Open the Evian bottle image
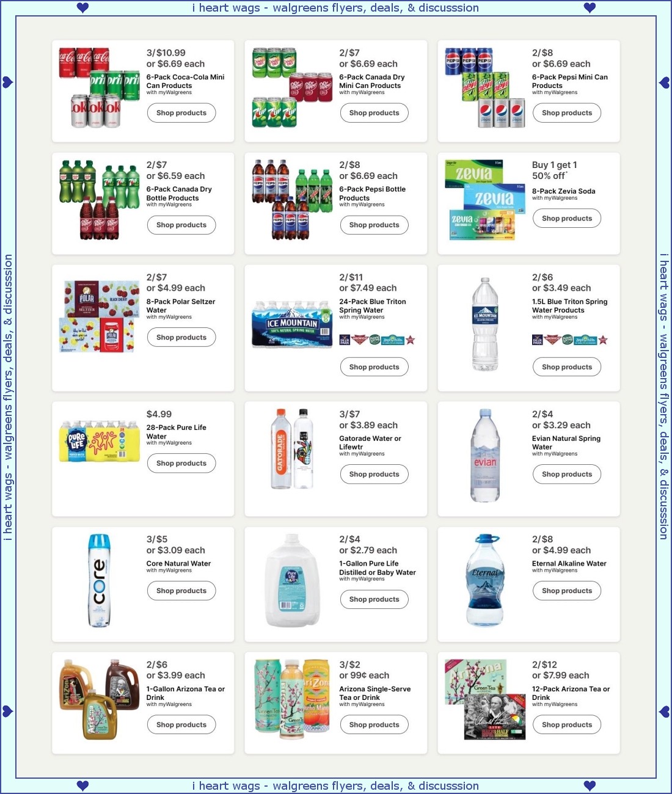Viewport: 672px width, 794px height. (485, 455)
